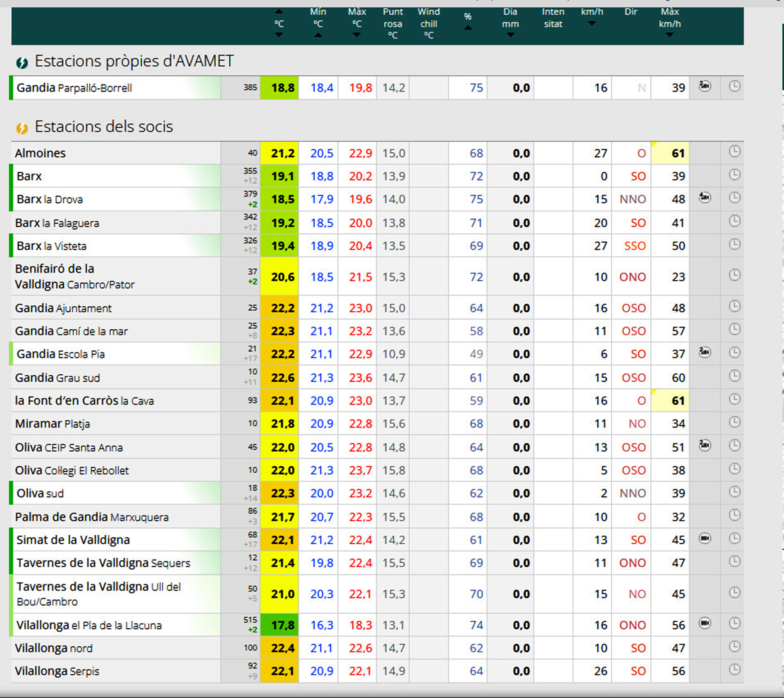Viewport: 784px width, 698px height.
Task: Open Tavernes de la Valldigna Sequers link
Action: (x=103, y=563)
